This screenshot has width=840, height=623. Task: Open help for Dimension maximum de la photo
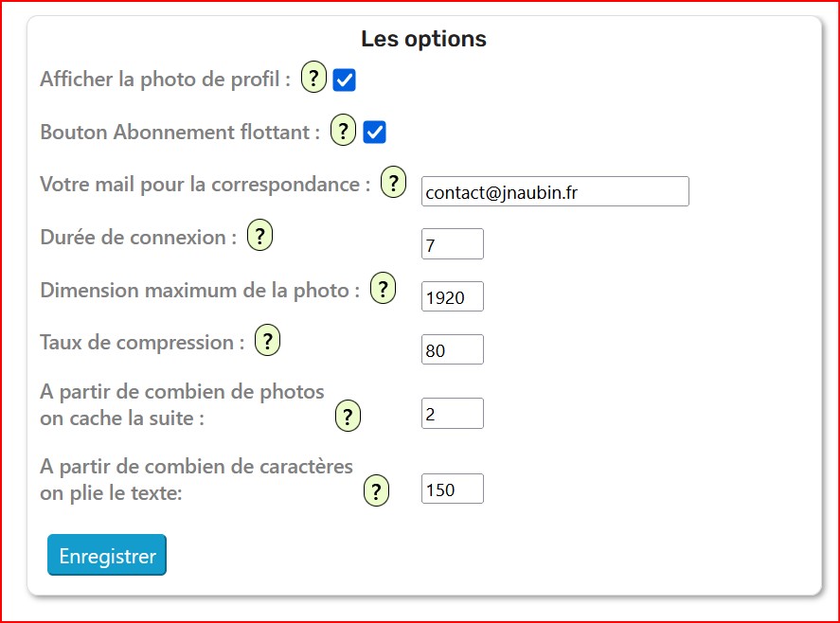pos(383,289)
